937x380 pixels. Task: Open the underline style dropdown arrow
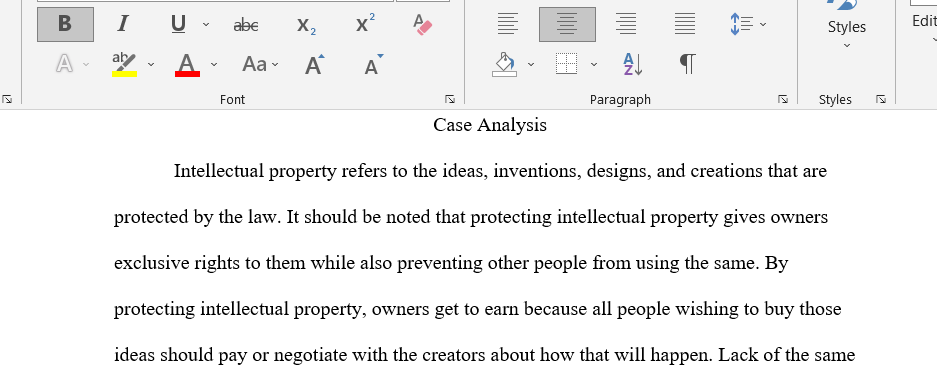pos(206,24)
